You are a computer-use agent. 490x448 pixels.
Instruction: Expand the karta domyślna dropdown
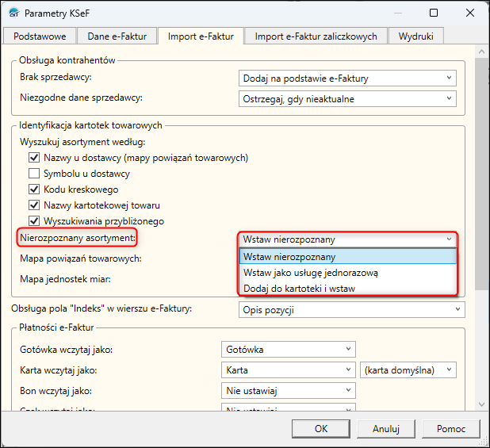408,370
